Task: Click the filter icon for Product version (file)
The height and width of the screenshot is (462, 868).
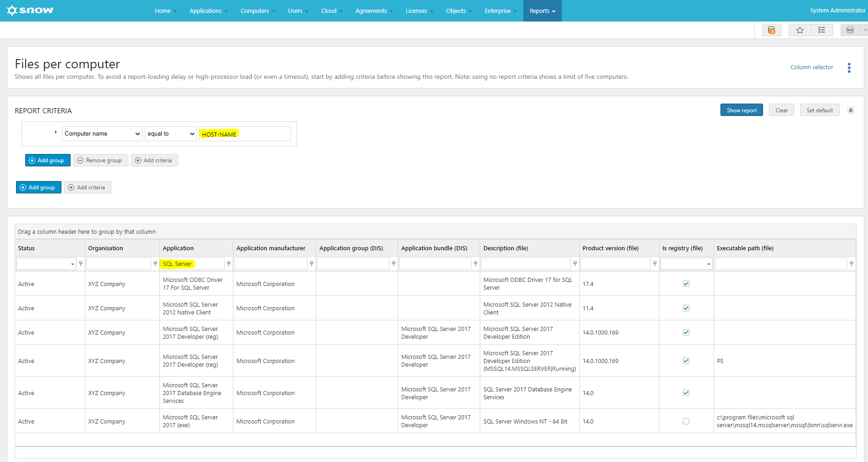Action: pos(655,264)
